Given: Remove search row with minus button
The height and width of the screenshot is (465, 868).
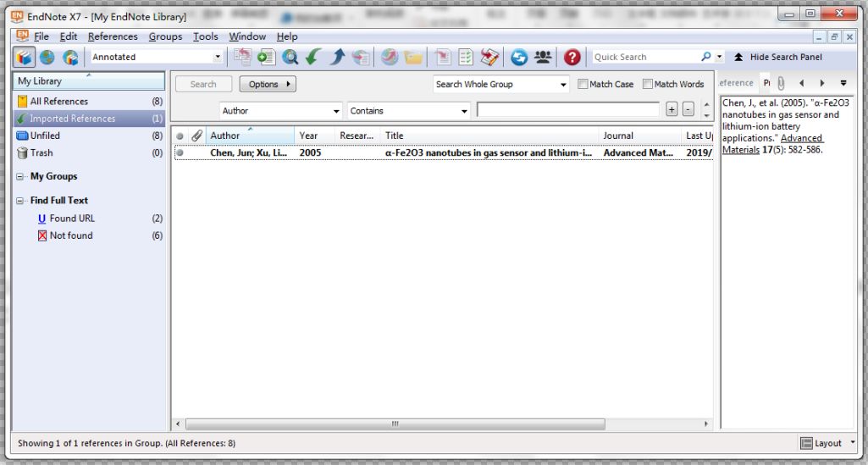Looking at the screenshot, I should coord(688,109).
